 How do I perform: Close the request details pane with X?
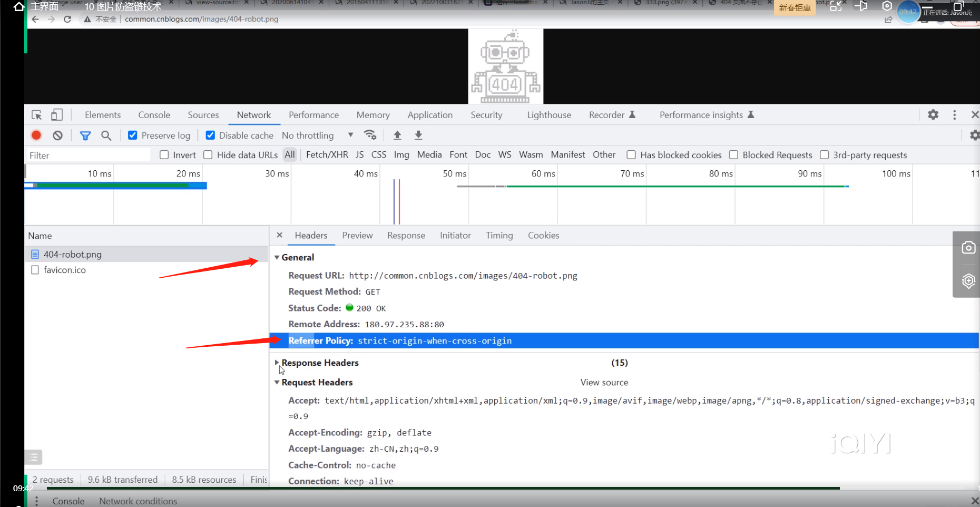click(x=280, y=235)
